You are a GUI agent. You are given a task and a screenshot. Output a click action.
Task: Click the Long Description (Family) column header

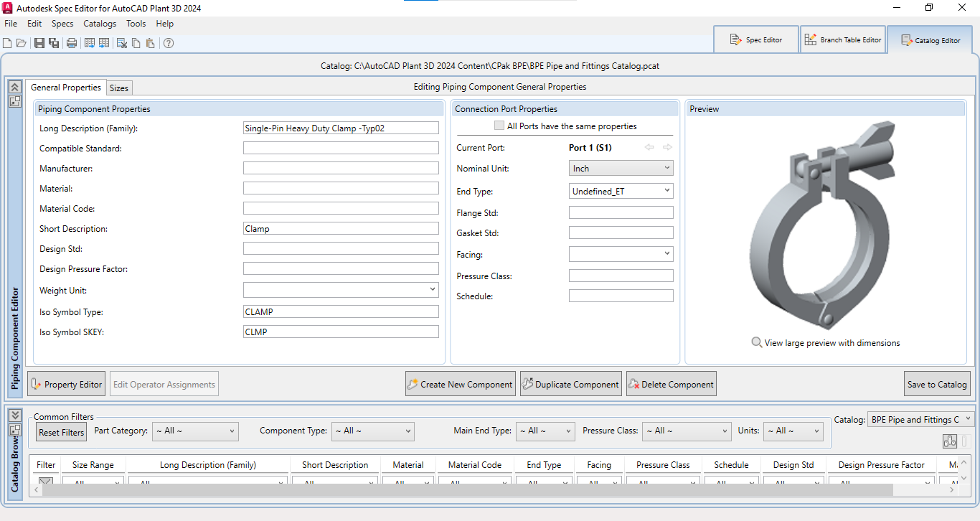[x=208, y=465]
